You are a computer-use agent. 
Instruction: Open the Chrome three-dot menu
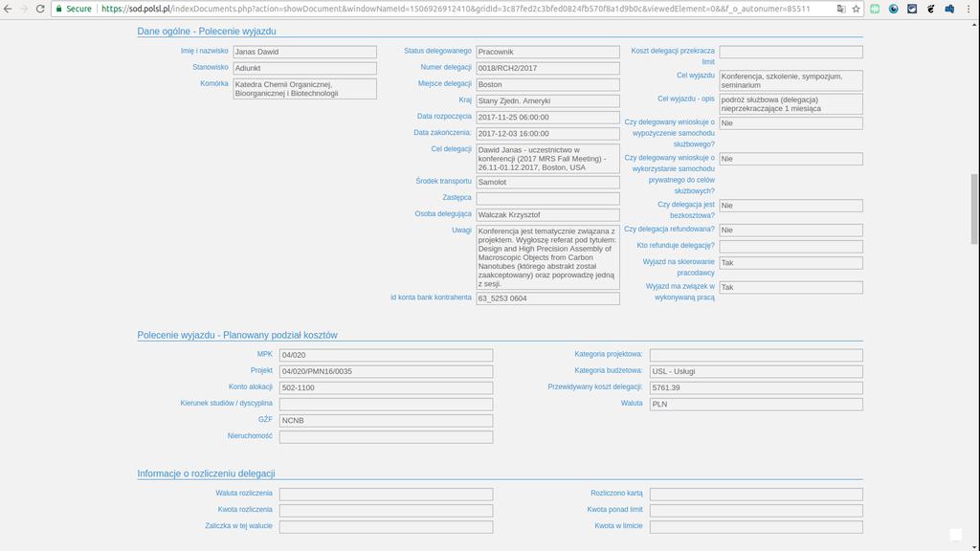969,9
